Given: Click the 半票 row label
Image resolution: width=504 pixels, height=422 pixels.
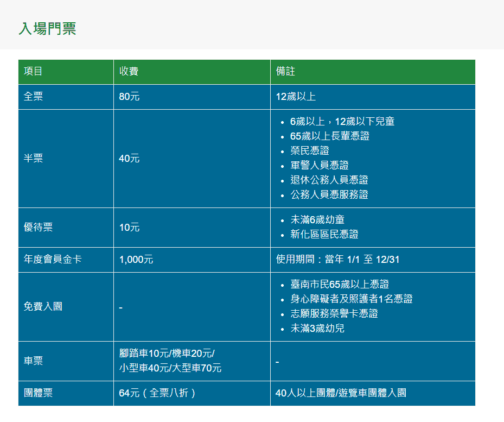Looking at the screenshot, I should point(33,159).
